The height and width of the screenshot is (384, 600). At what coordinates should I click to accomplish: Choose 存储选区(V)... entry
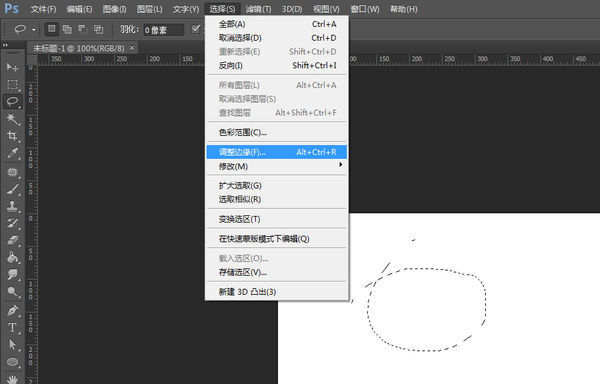tap(277, 272)
